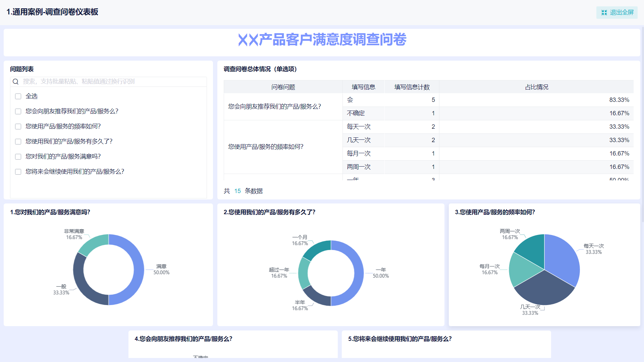Click the 每天一次 table cell

click(363, 127)
